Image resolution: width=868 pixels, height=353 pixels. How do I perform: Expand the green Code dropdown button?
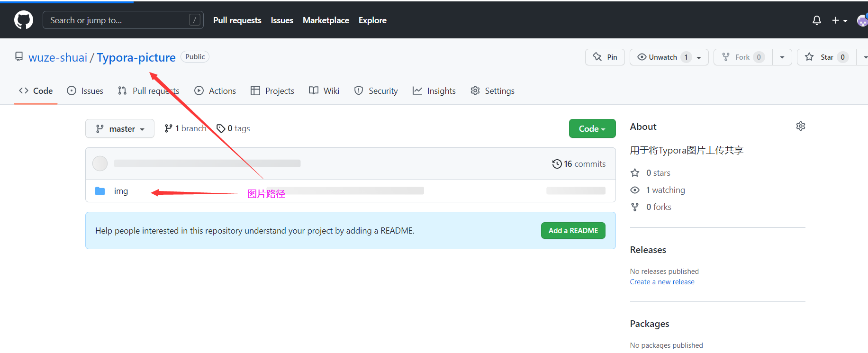[592, 128]
